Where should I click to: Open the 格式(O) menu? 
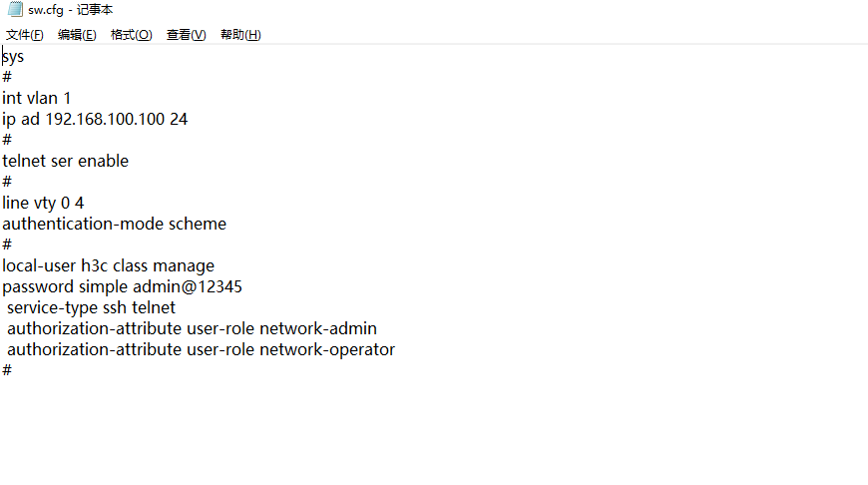click(131, 35)
